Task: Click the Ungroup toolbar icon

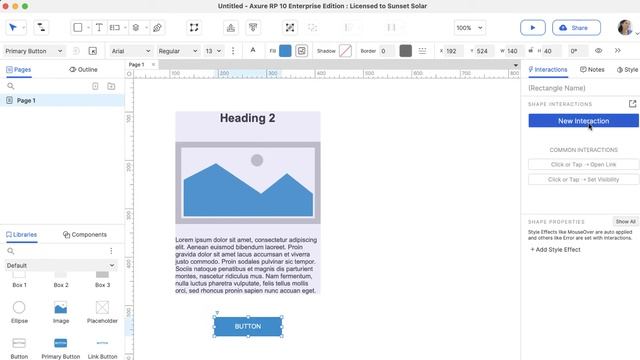Action: point(312,27)
